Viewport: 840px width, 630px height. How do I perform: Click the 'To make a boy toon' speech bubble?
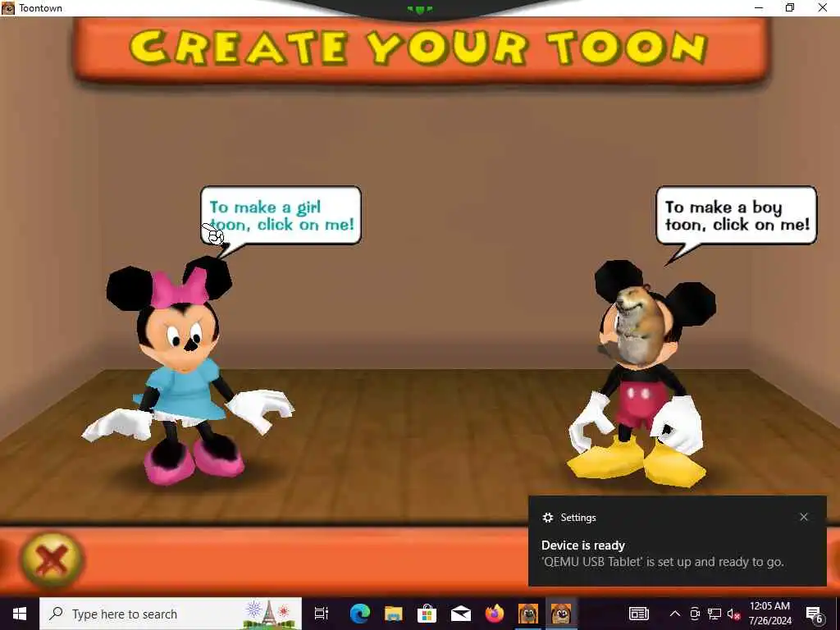tap(736, 216)
